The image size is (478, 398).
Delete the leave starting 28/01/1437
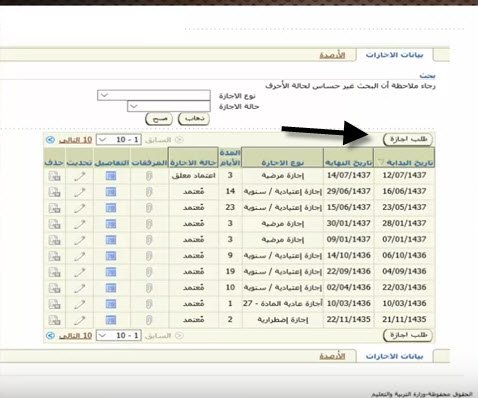click(54, 224)
